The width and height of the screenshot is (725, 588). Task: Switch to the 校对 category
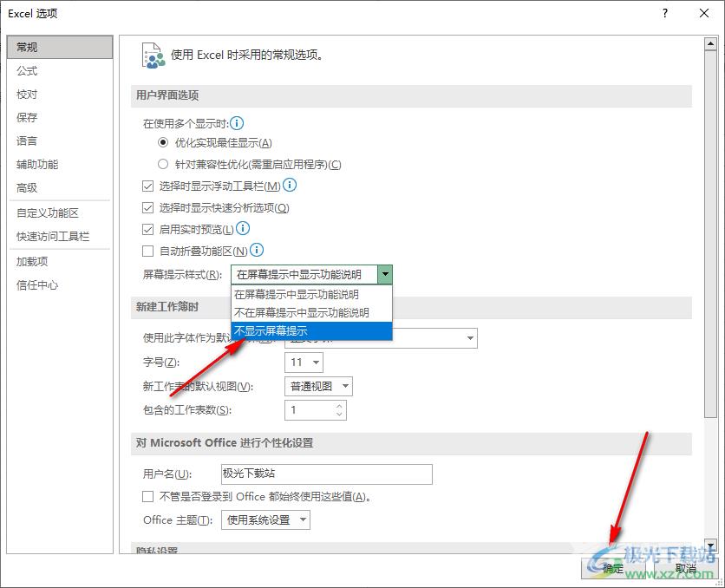(60, 95)
